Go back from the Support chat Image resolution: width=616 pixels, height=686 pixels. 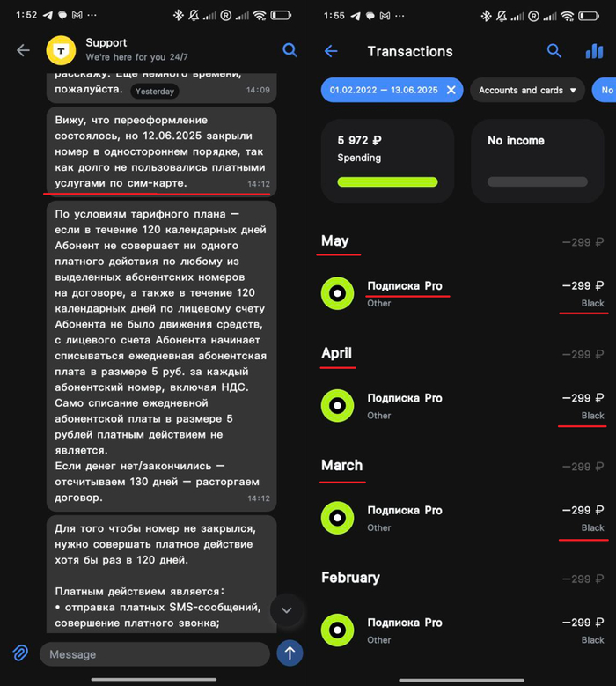[x=23, y=50]
